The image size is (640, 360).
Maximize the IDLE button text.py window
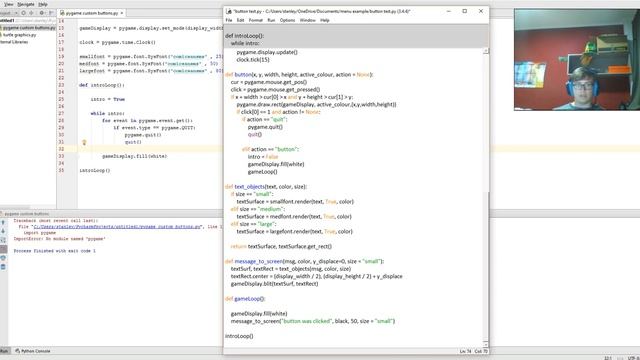(x=464, y=11)
